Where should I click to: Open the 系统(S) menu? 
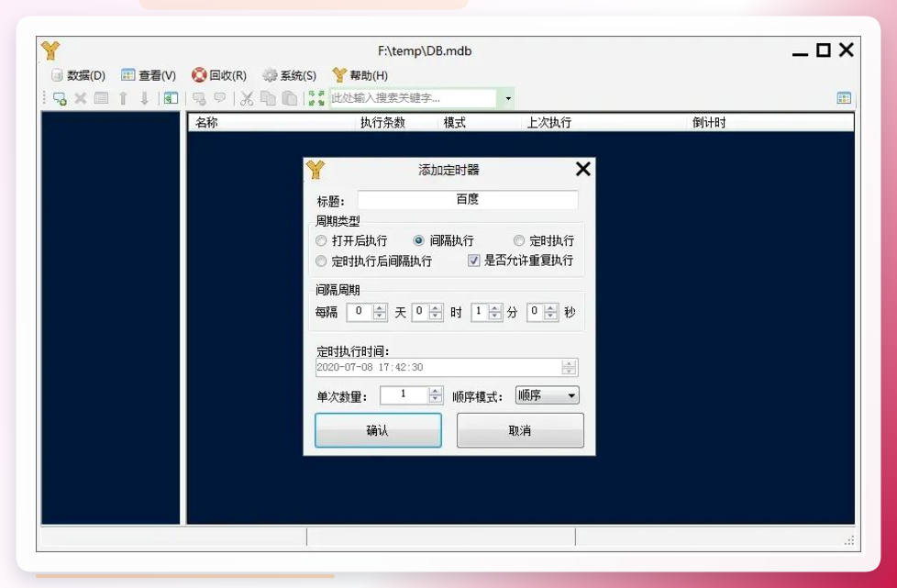tap(290, 75)
